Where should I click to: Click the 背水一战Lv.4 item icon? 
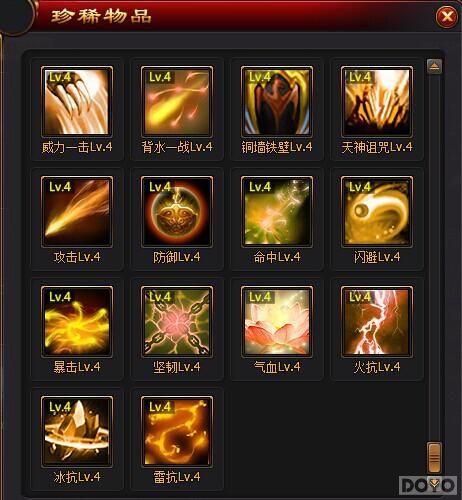(x=177, y=102)
